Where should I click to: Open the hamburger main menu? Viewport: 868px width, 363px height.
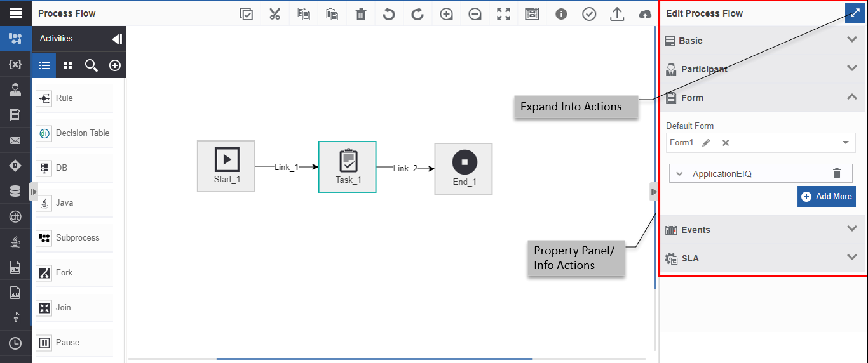click(15, 13)
